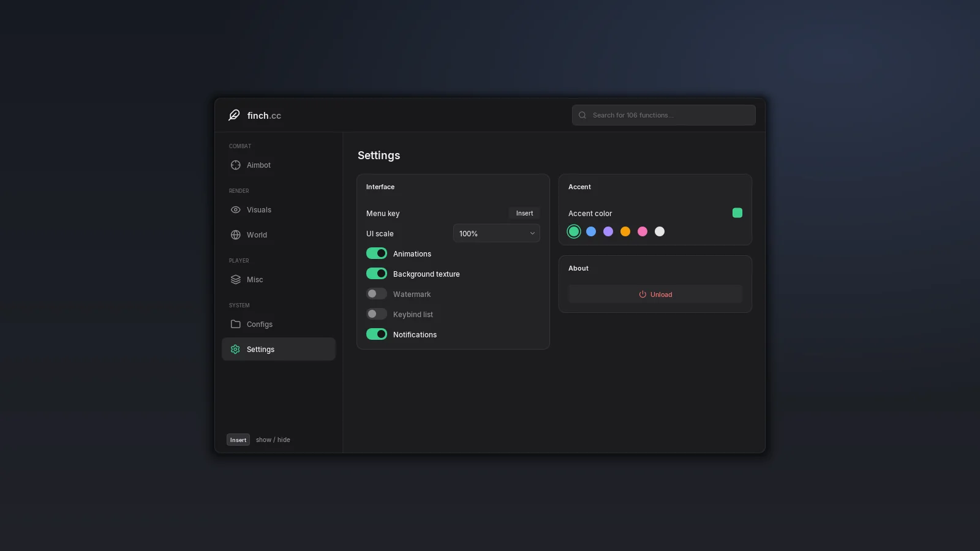Screen dimensions: 980x551
Task: Switch to the Visuals tab label
Action: (259, 210)
